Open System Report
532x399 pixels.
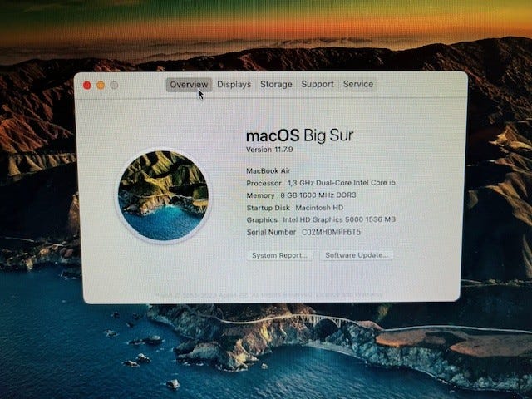tap(279, 255)
